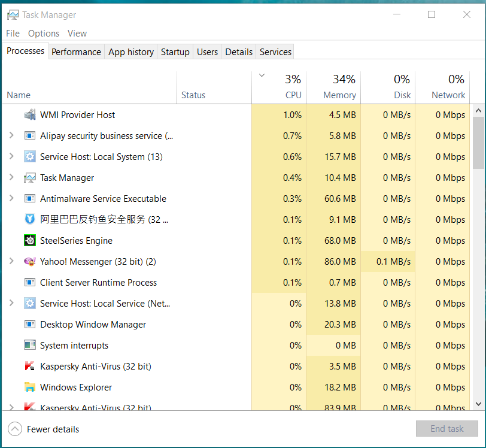Click the Desktop Window Manager icon
This screenshot has height=448, width=486.
pos(30,325)
